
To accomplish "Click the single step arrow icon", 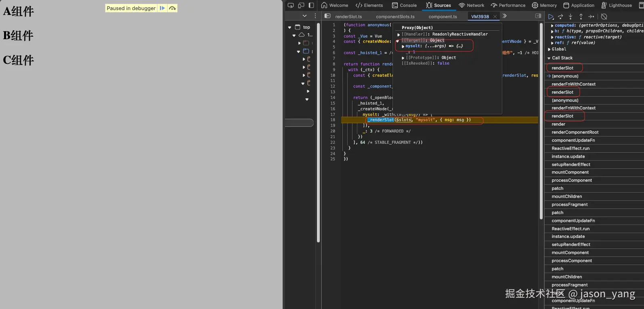I will click(x=591, y=17).
